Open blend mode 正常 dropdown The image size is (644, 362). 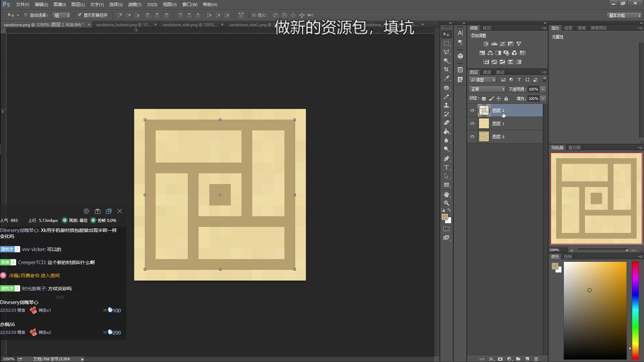pyautogui.click(x=487, y=89)
